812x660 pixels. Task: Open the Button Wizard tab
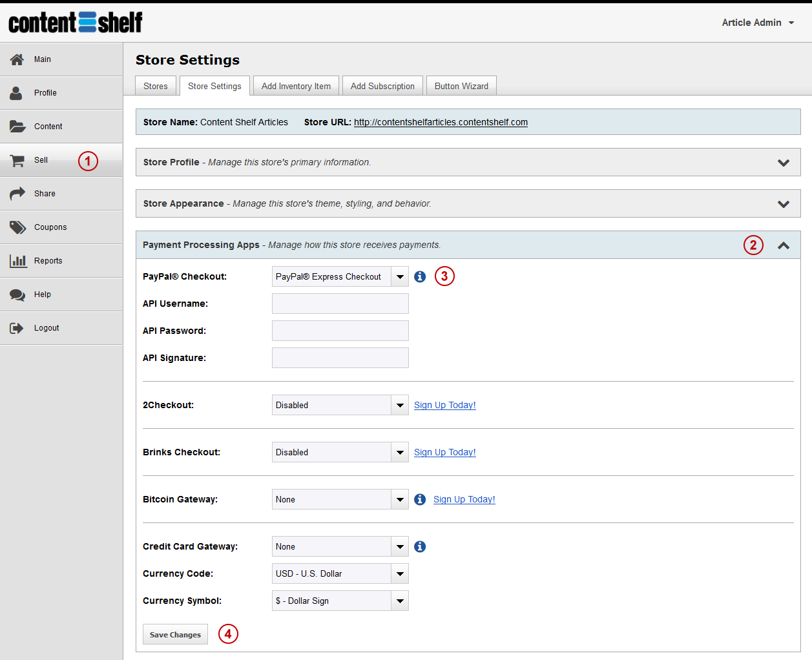(x=461, y=86)
